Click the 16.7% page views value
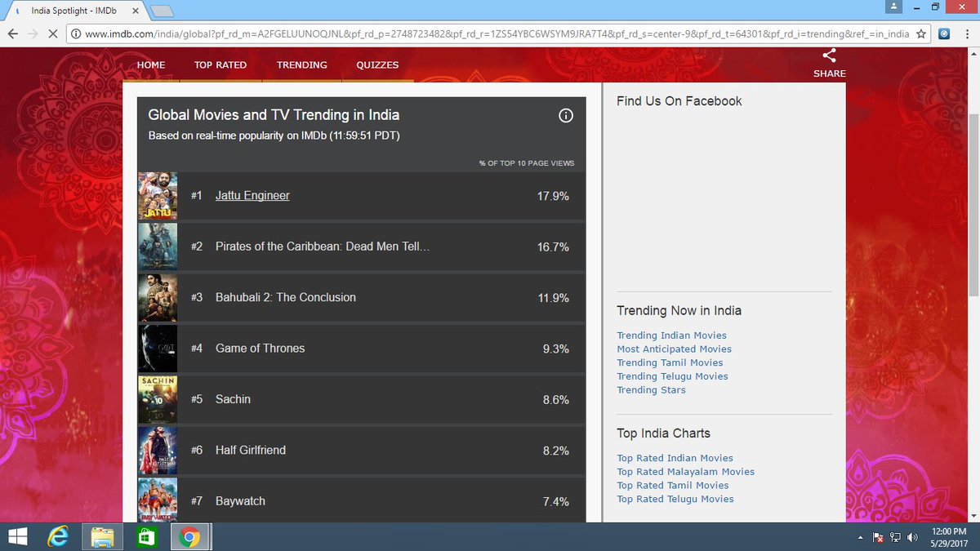Viewport: 980px width, 551px height. [x=553, y=247]
